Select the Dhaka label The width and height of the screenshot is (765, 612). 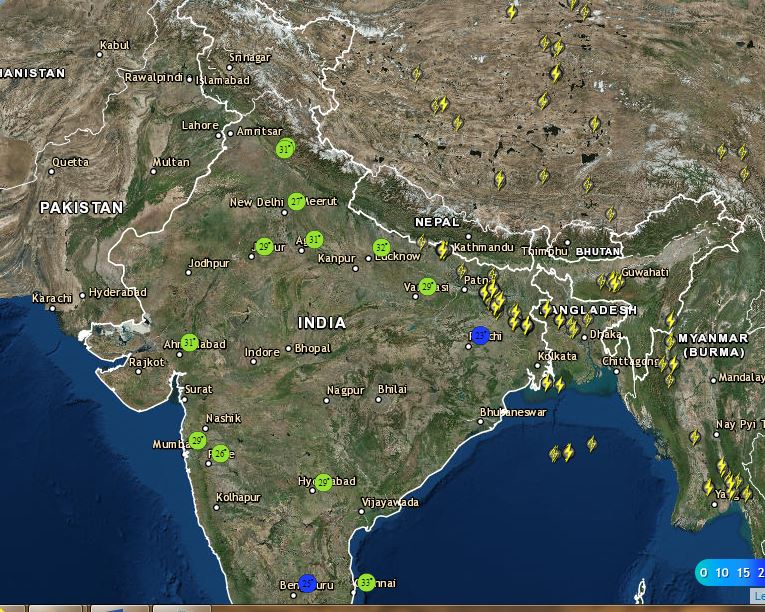click(605, 335)
